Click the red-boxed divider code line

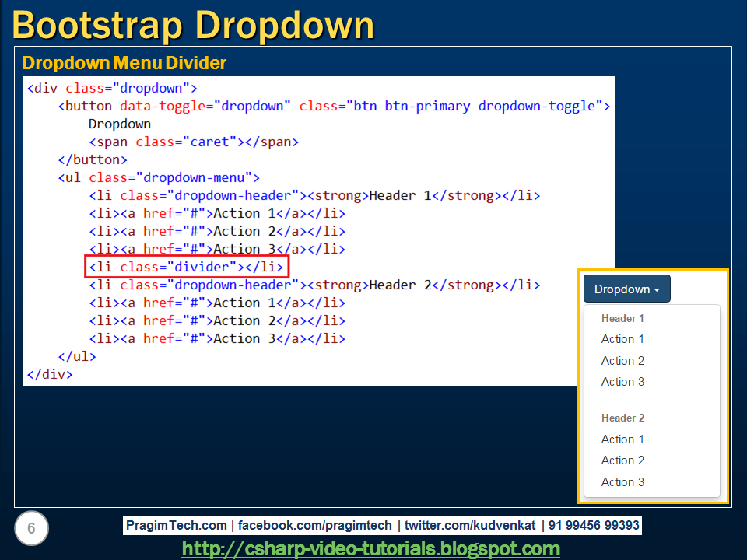click(186, 267)
